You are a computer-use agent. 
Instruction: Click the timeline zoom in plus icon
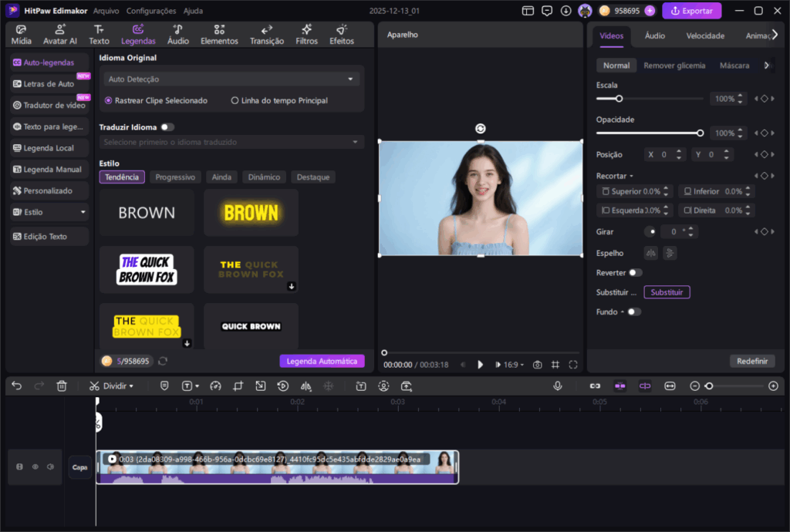click(773, 386)
